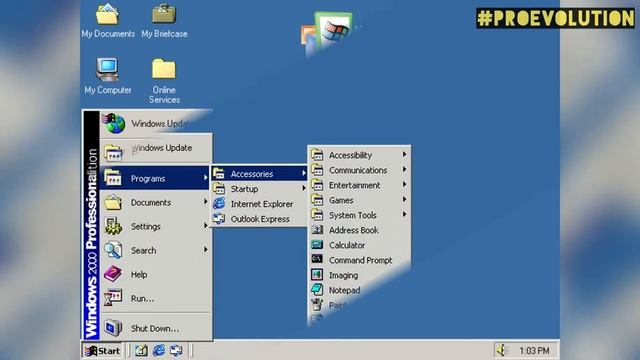The width and height of the screenshot is (640, 360).
Task: Expand the Search submenu in Start menu
Action: point(155,251)
